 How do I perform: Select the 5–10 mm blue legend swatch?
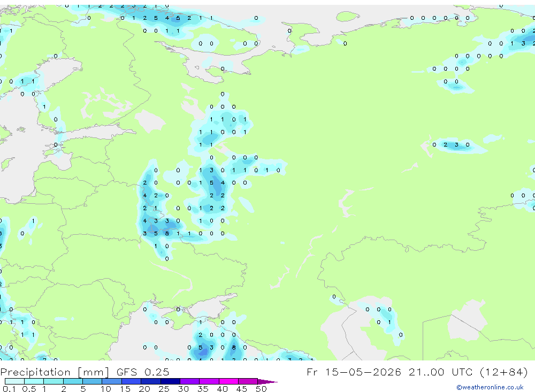[x=92, y=381]
